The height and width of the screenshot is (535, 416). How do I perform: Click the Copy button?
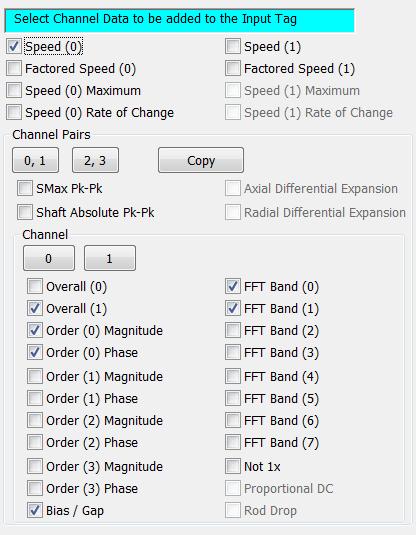pyautogui.click(x=201, y=160)
